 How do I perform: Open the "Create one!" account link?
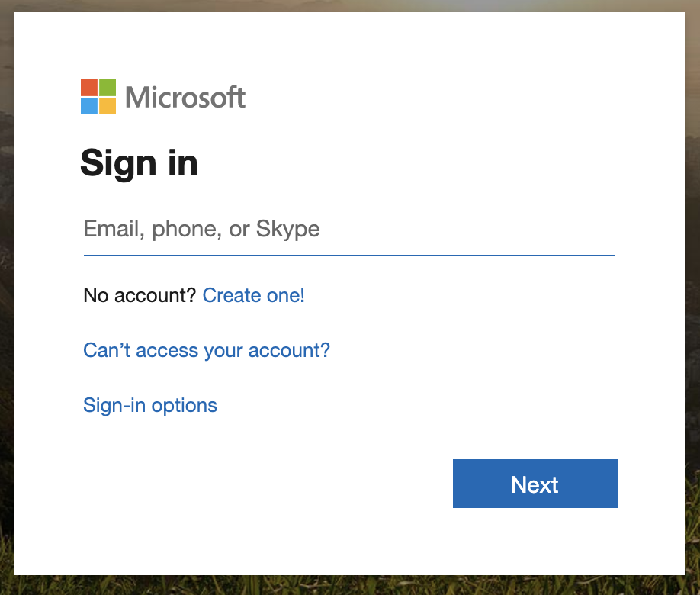(253, 295)
